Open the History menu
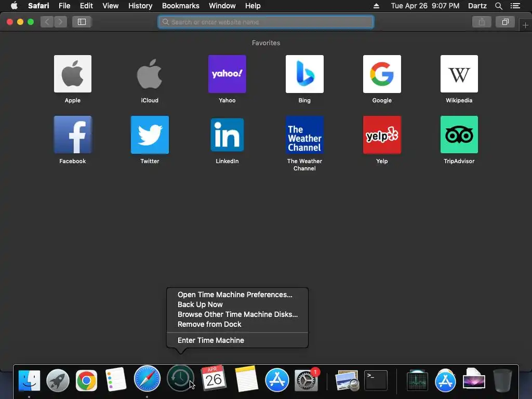 point(140,6)
